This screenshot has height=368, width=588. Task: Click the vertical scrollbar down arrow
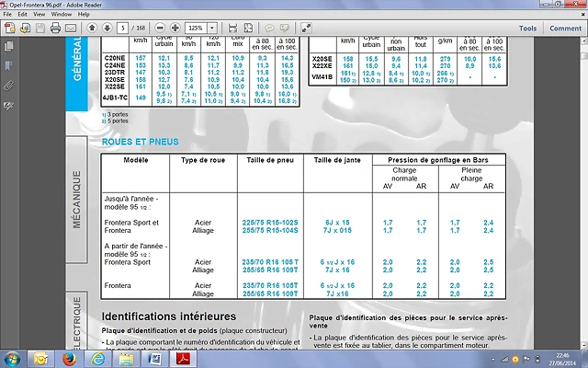point(584,346)
